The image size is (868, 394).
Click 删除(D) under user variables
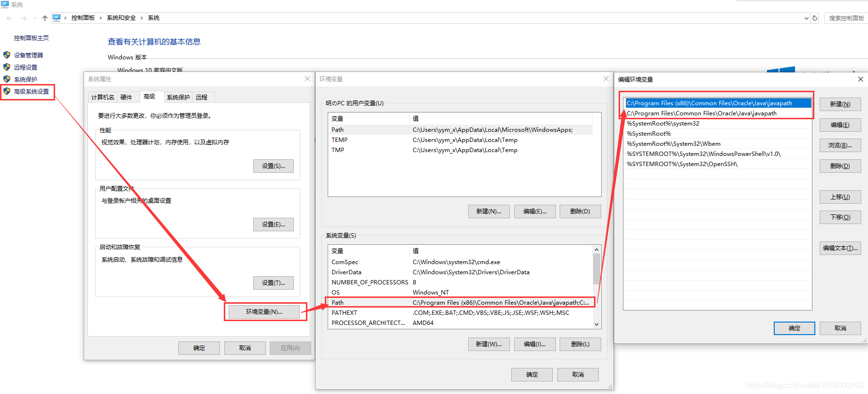point(580,211)
